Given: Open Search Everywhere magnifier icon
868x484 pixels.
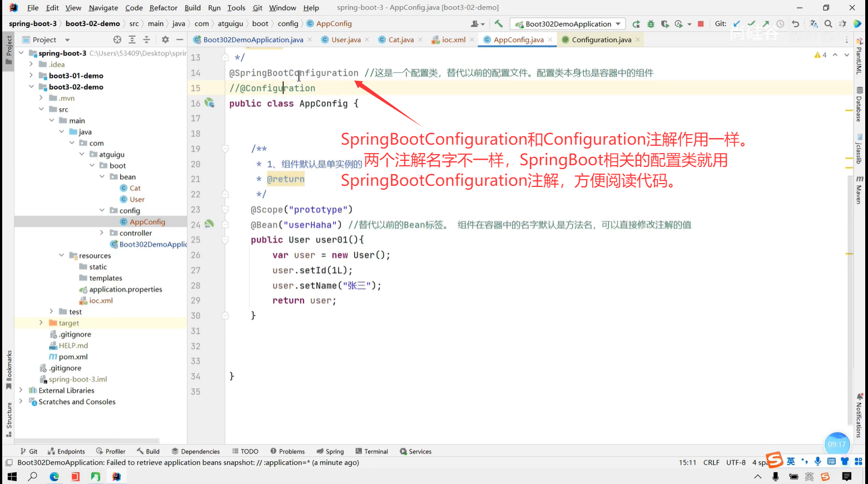Looking at the screenshot, I should [828, 24].
